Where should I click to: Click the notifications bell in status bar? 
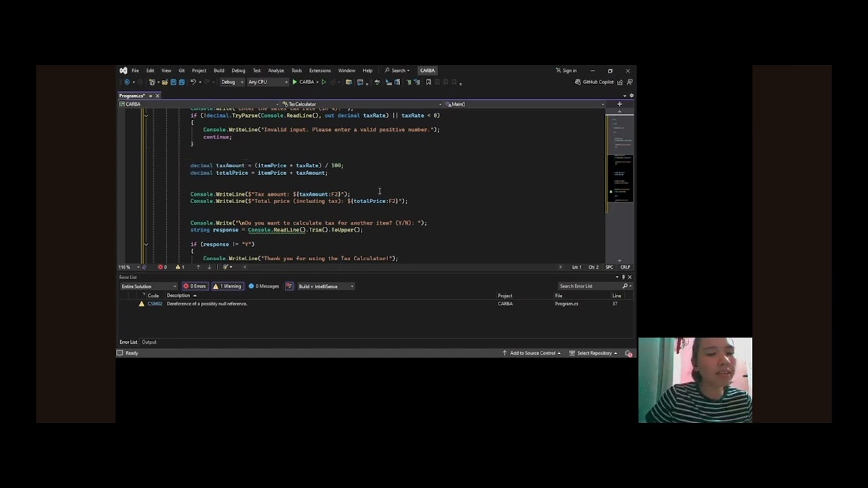629,353
